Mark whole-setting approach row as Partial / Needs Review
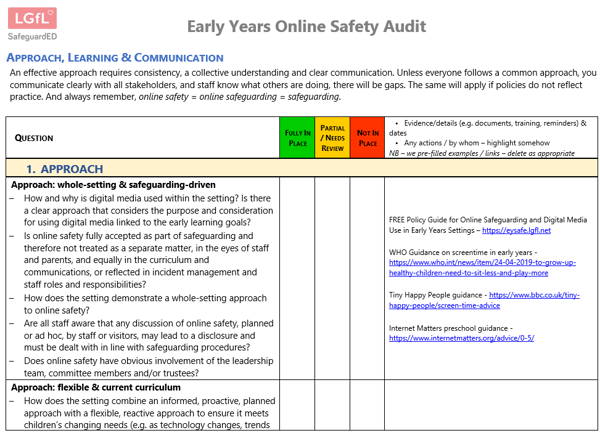Image resolution: width=600 pixels, height=433 pixels. tap(332, 278)
